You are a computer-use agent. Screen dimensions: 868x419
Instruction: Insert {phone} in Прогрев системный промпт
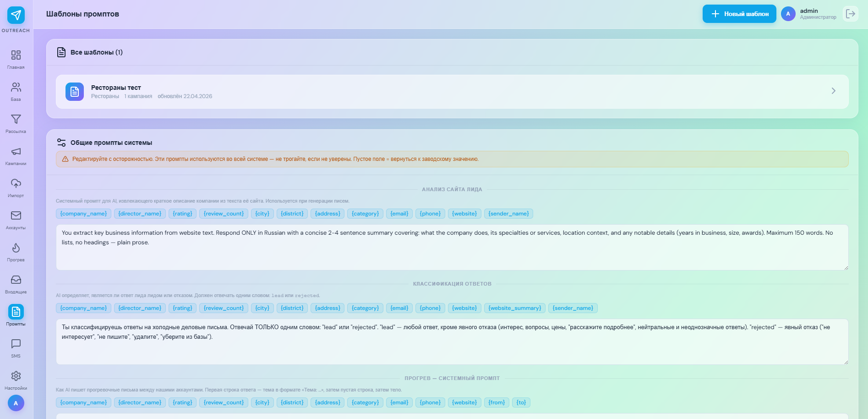pyautogui.click(x=430, y=402)
